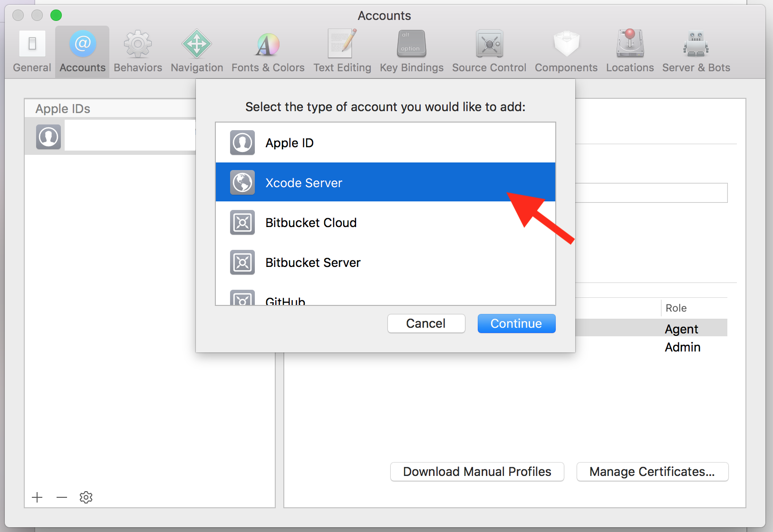Open the Navigation preferences pane
773x532 pixels.
tap(197, 52)
